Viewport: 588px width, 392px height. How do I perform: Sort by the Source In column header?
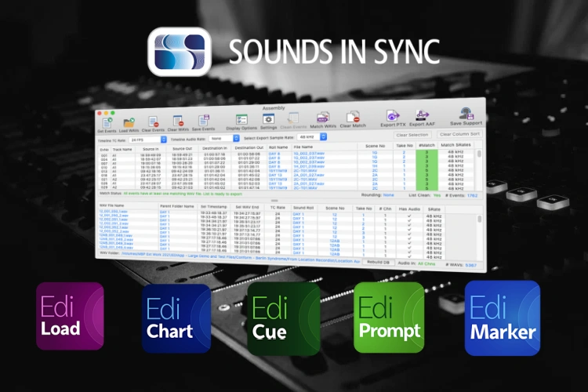click(150, 149)
